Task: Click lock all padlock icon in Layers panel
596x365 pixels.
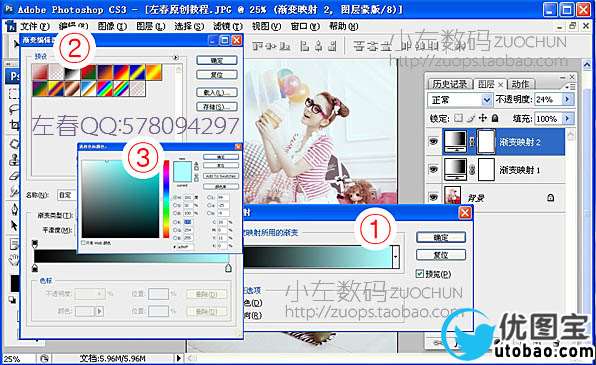Action: coord(495,118)
